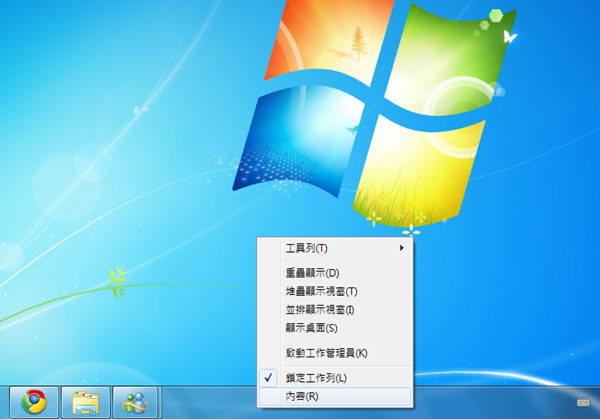Select 重疊顯示(D) from context menu
This screenshot has height=419, width=600.
point(335,273)
